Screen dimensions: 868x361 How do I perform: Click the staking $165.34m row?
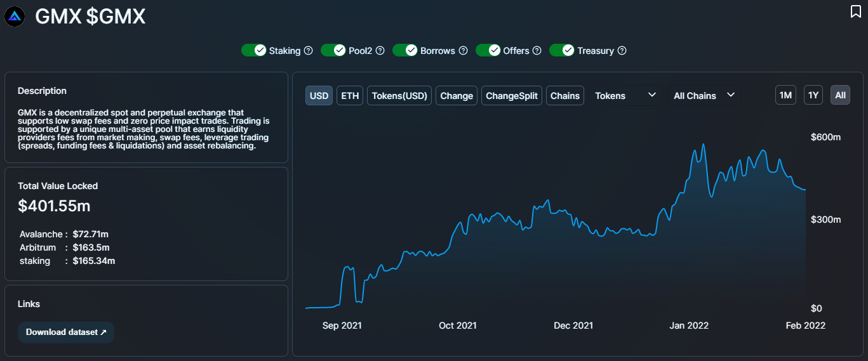(x=67, y=261)
